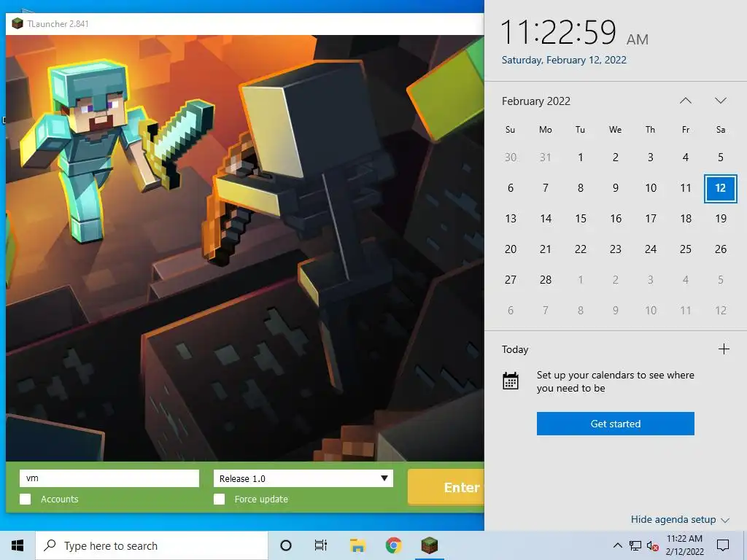The width and height of the screenshot is (747, 560).
Task: Click the yellow Enter button
Action: [446, 487]
